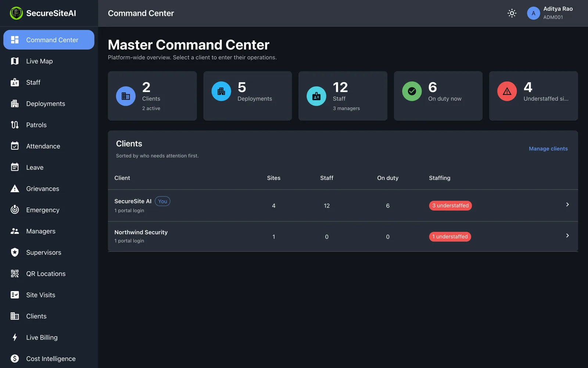Click the Managers people icon
The width and height of the screenshot is (588, 368).
15,231
